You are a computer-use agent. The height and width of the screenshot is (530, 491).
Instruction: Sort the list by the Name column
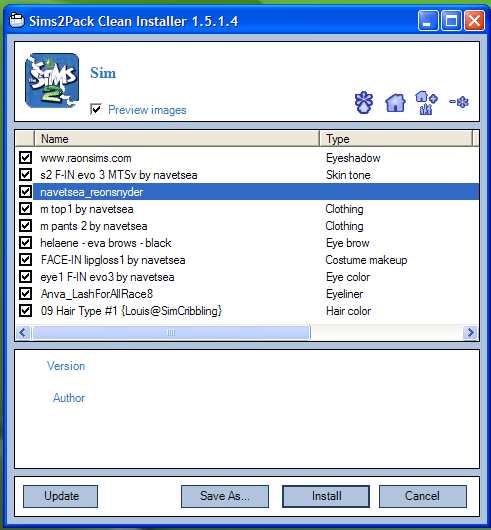click(177, 139)
